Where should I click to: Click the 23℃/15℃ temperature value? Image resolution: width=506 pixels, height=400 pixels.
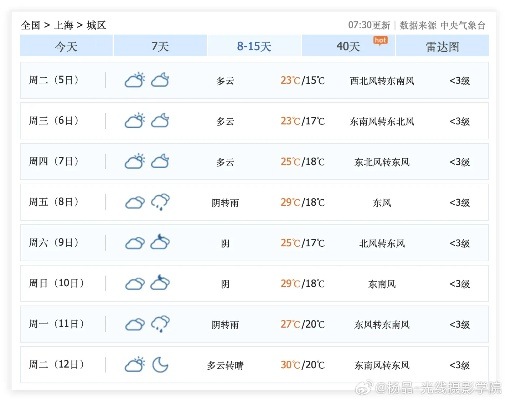[x=302, y=80]
